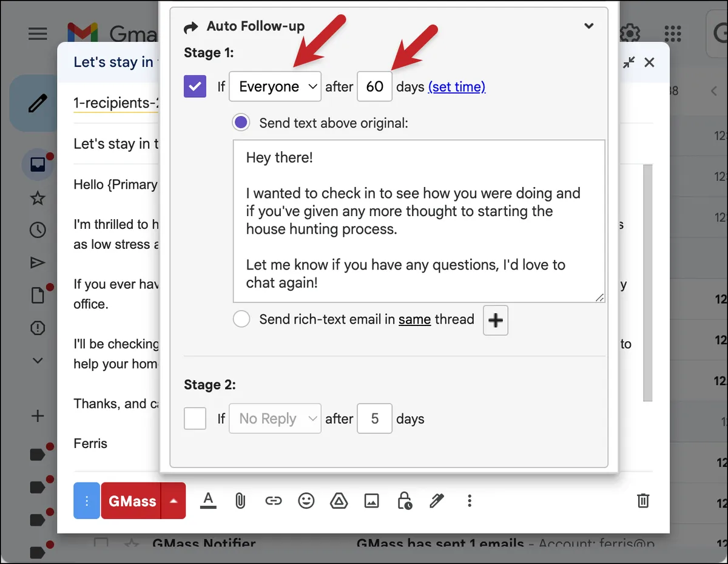Close the compose window
The width and height of the screenshot is (728, 564).
[649, 62]
